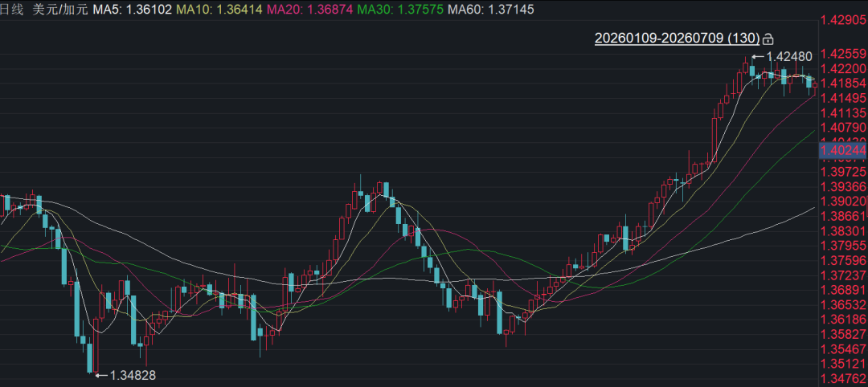The height and width of the screenshot is (387, 868).
Task: Click the 1.34762 bottom axis price label
Action: [844, 379]
